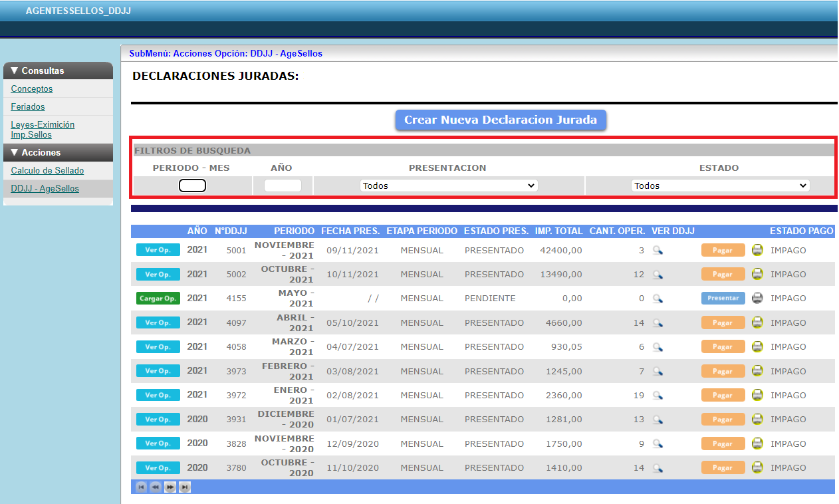Screen dimensions: 839x504
Task: Print the Enero 2021 declaration
Action: (x=757, y=395)
